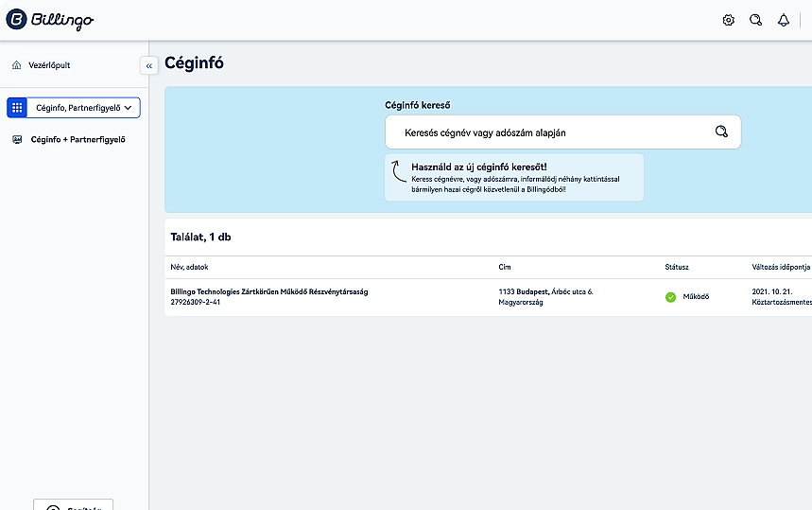
Task: Click the blue apps grid icon
Action: tap(17, 108)
